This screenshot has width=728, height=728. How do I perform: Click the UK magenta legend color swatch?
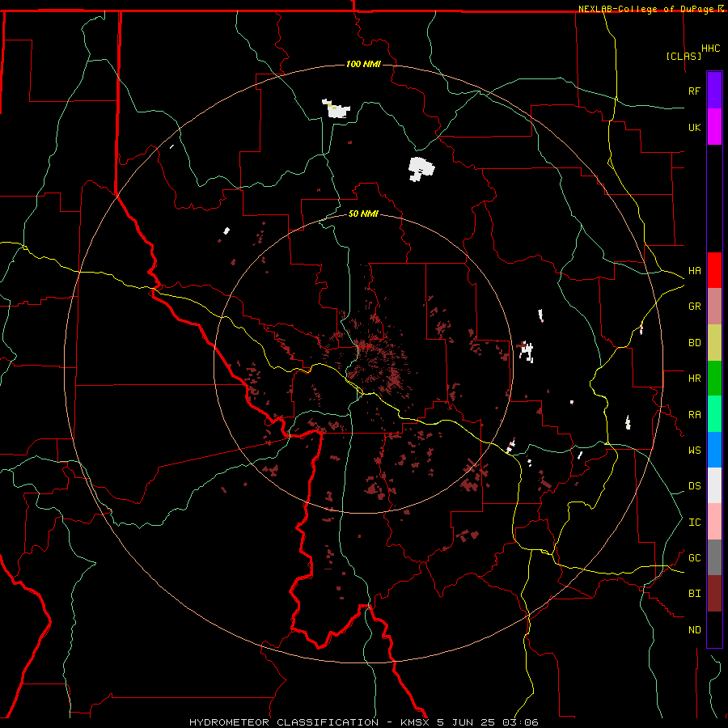[x=714, y=127]
